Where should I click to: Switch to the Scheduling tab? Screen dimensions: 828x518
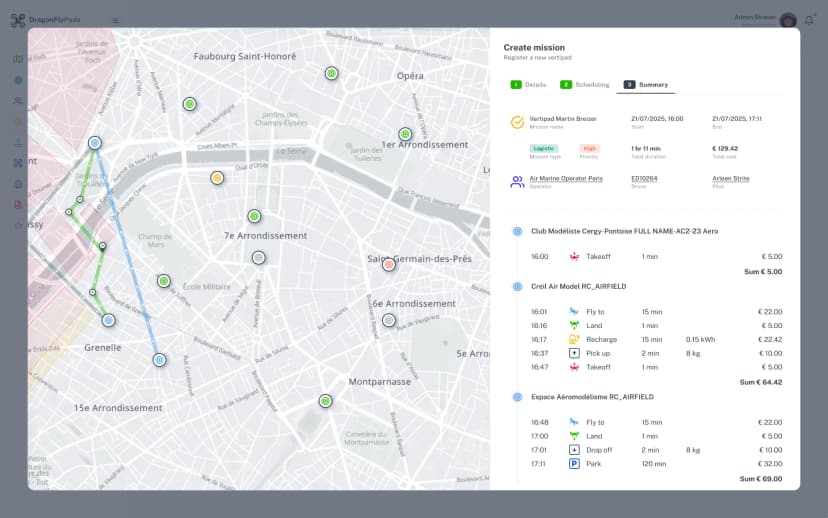click(585, 85)
